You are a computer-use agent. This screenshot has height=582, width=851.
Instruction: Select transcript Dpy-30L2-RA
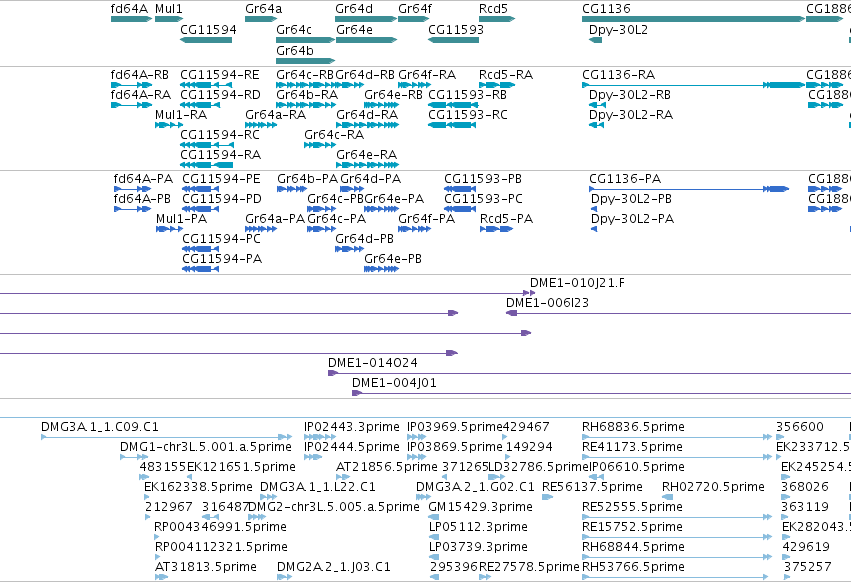[631, 115]
